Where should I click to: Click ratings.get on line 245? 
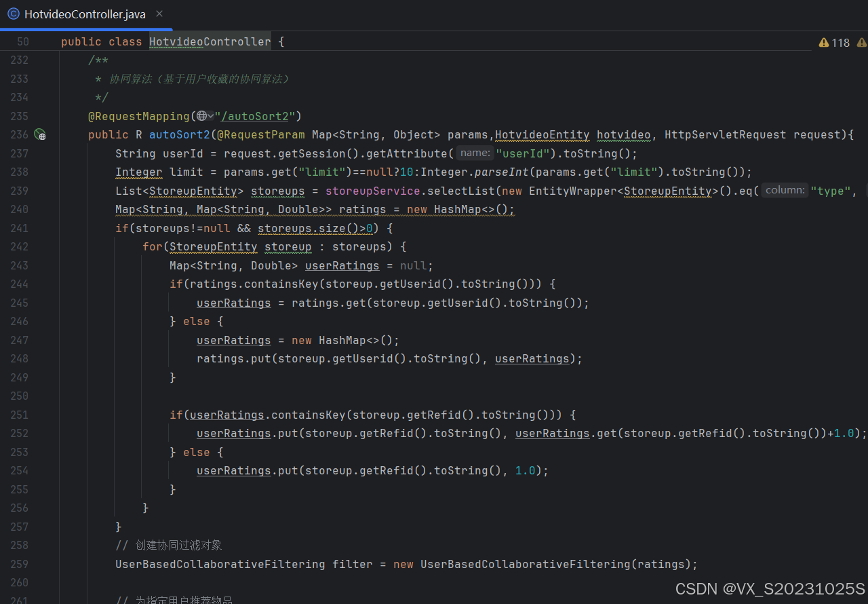[x=329, y=303]
